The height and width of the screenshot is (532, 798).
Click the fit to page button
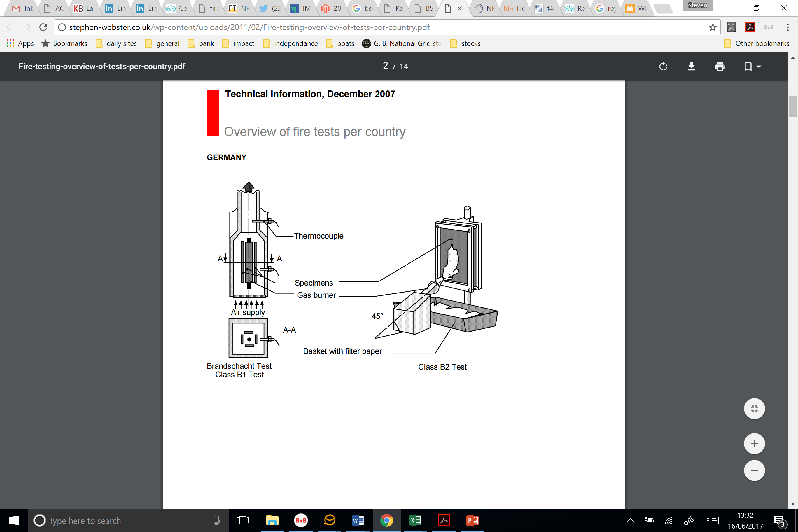point(754,409)
